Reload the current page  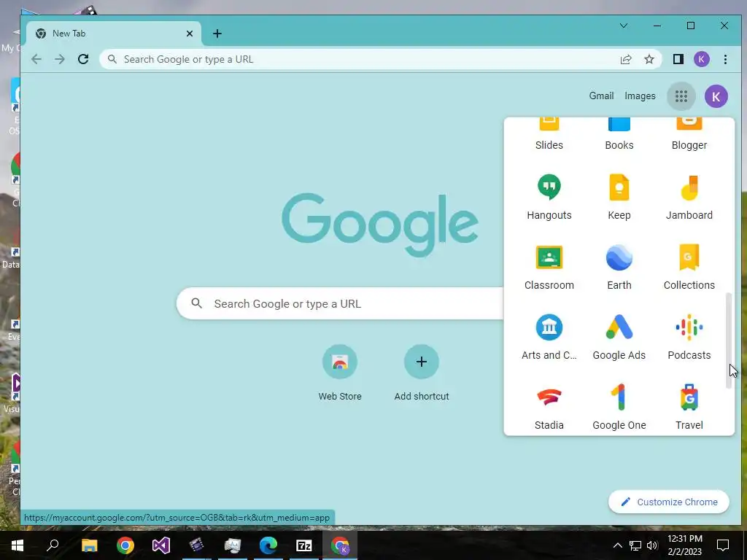point(83,59)
